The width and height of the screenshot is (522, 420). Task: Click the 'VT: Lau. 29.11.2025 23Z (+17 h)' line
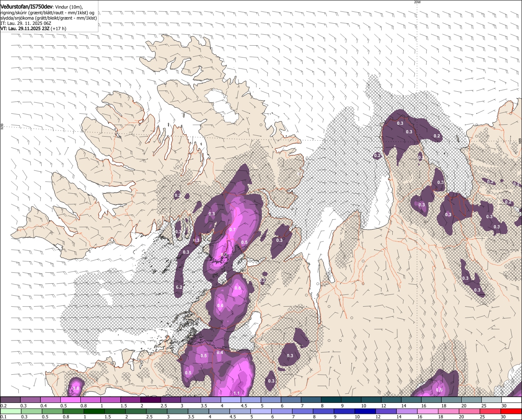(x=33, y=29)
